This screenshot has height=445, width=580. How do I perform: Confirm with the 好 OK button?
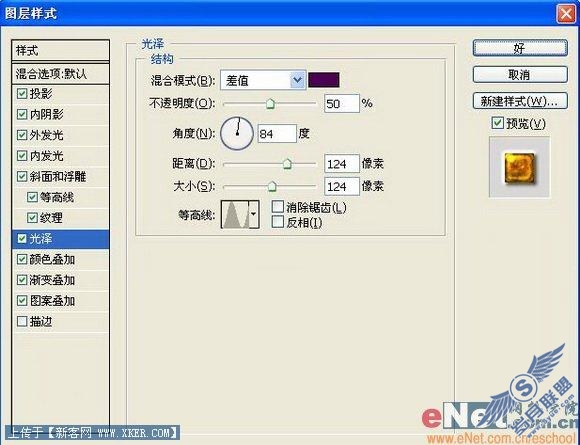520,48
